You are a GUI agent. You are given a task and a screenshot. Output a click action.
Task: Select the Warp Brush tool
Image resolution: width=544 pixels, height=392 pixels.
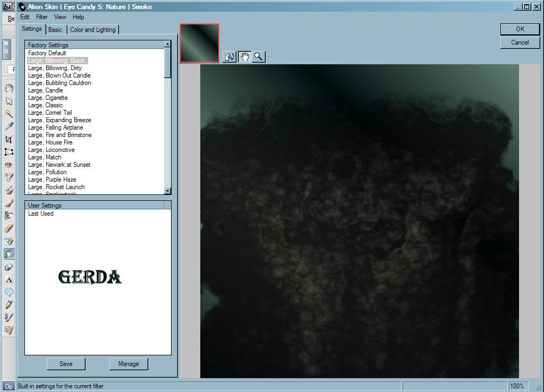(9, 318)
